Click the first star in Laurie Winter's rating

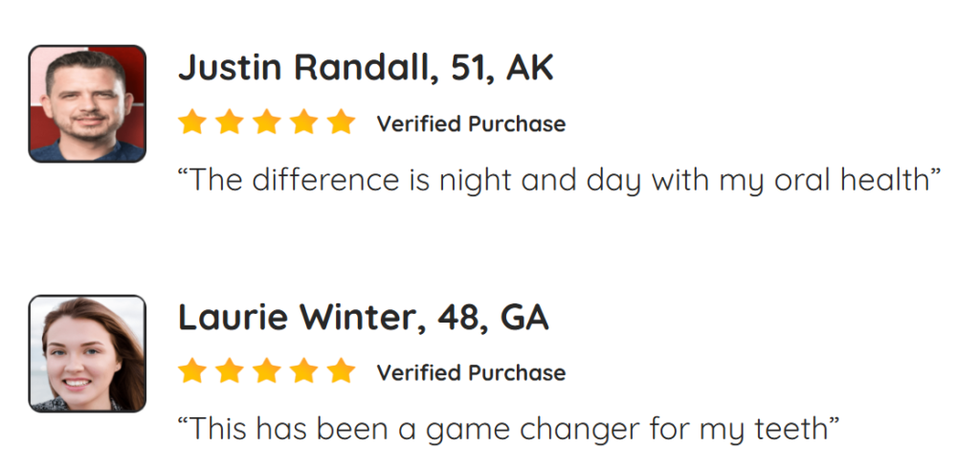(x=191, y=372)
